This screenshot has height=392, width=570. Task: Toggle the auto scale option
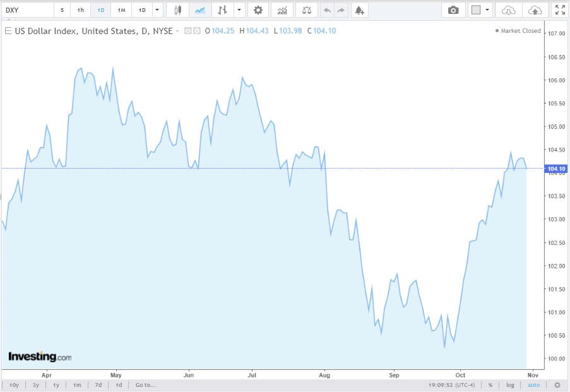click(x=533, y=384)
